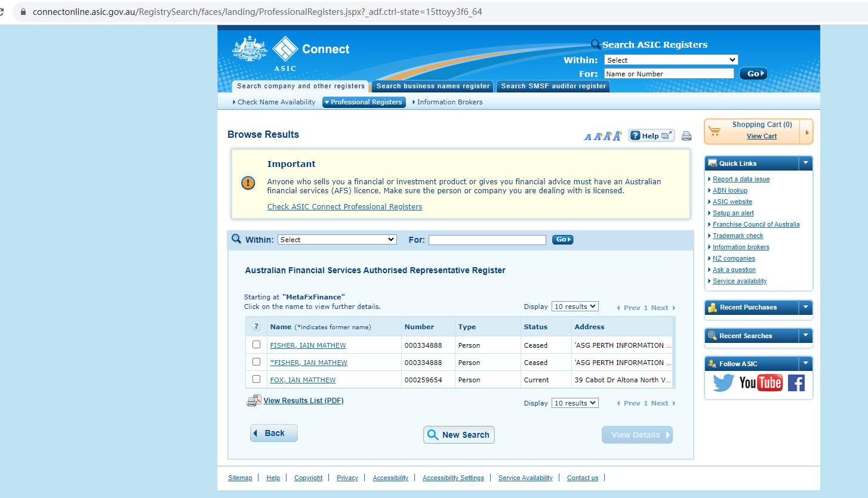Open View Results List (PDF) link
The width and height of the screenshot is (868, 498).
[303, 401]
